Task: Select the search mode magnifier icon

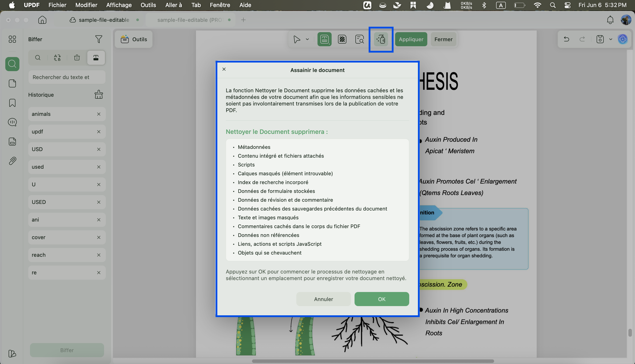Action: (x=38, y=58)
